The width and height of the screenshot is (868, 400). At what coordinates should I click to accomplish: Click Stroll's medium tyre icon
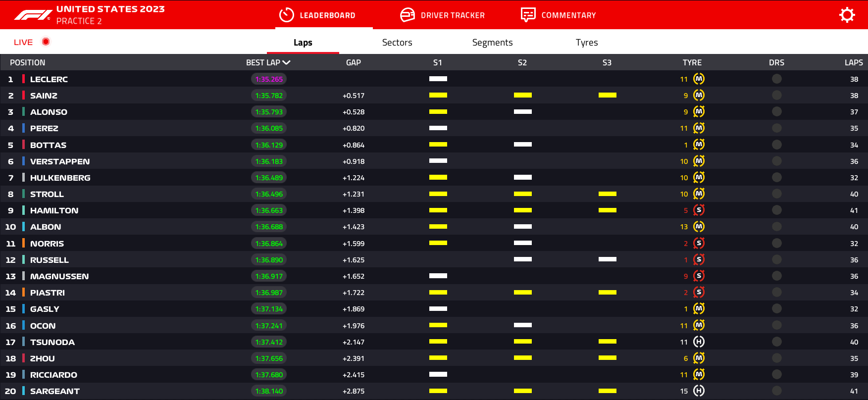coord(699,194)
